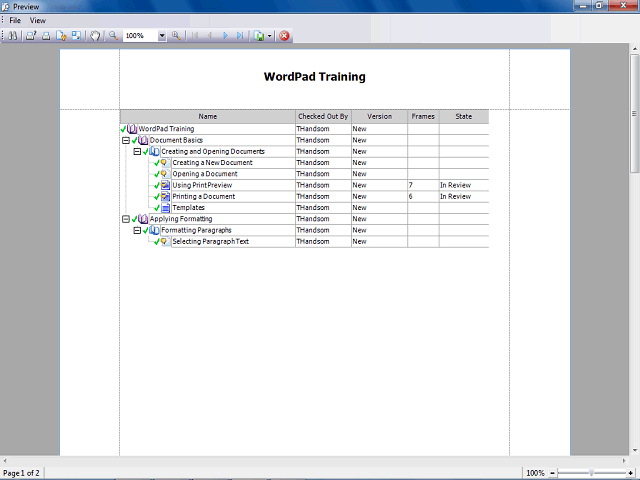Open Page Setup icon in toolbar
The image size is (640, 480).
click(61, 36)
